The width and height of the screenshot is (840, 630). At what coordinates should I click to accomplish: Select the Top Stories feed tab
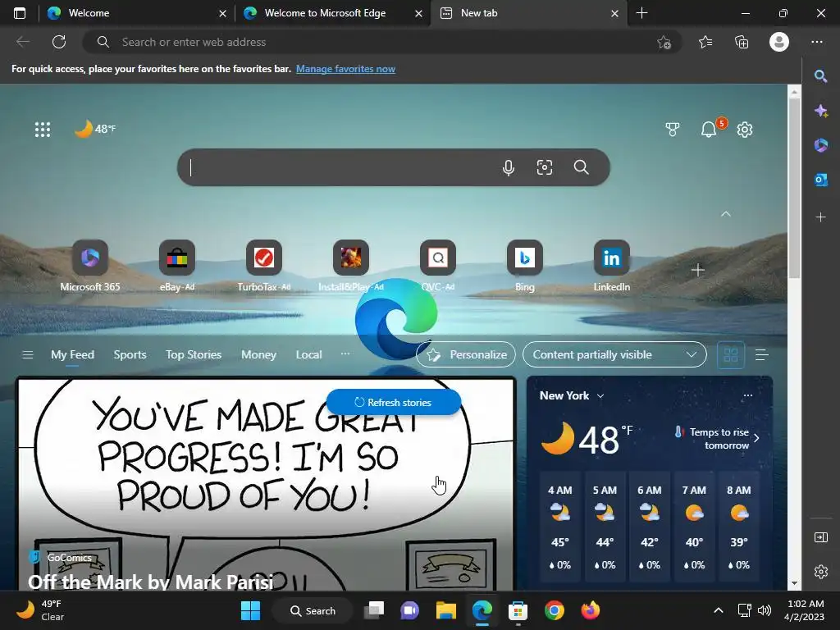tap(194, 354)
